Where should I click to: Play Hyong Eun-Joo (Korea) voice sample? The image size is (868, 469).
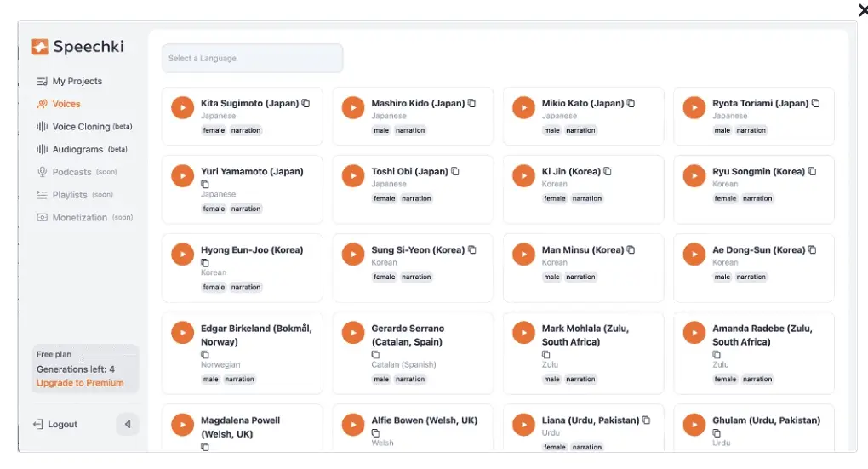(182, 255)
